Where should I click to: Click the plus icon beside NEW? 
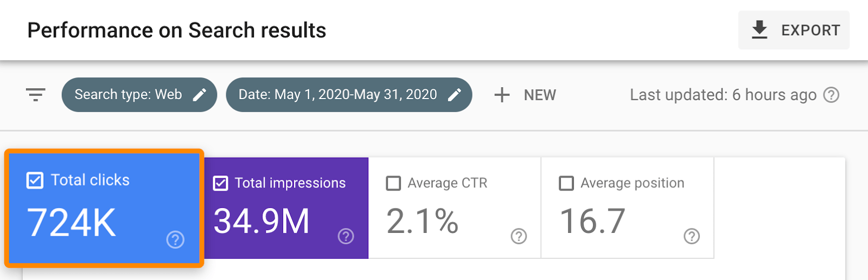click(x=502, y=95)
